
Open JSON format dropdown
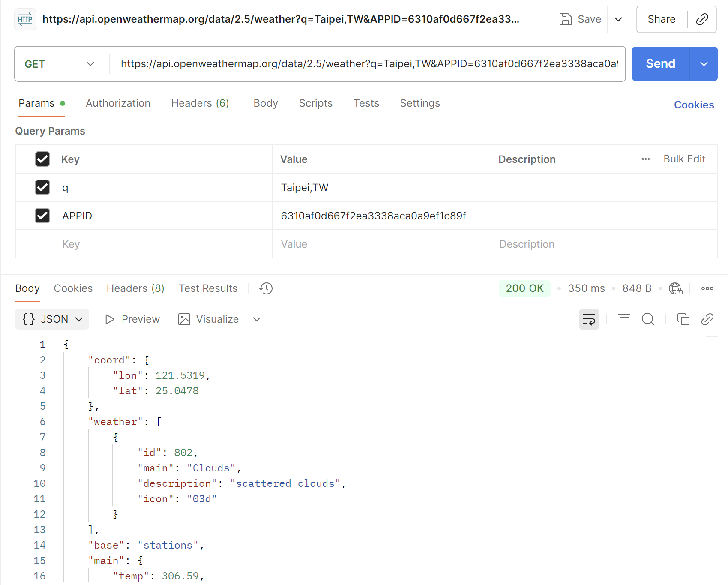coord(52,319)
